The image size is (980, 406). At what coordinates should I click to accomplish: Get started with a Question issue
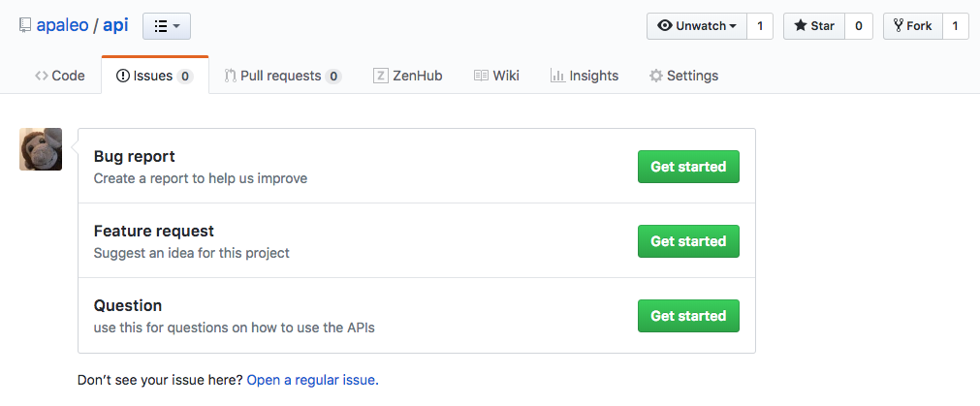tap(688, 316)
